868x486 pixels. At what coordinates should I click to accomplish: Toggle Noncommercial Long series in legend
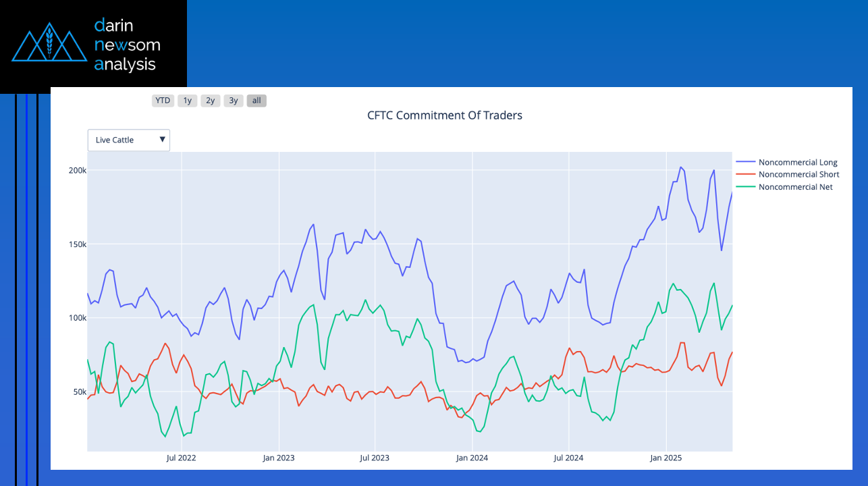tap(797, 162)
